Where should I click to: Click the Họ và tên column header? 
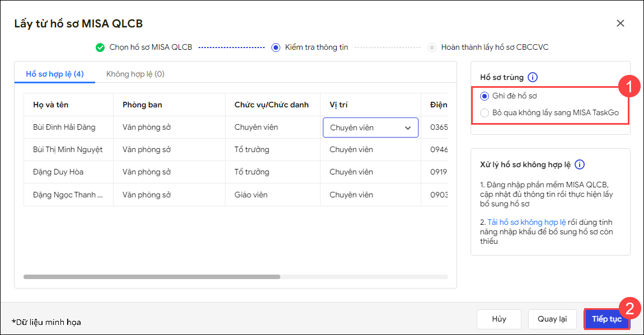pos(51,105)
